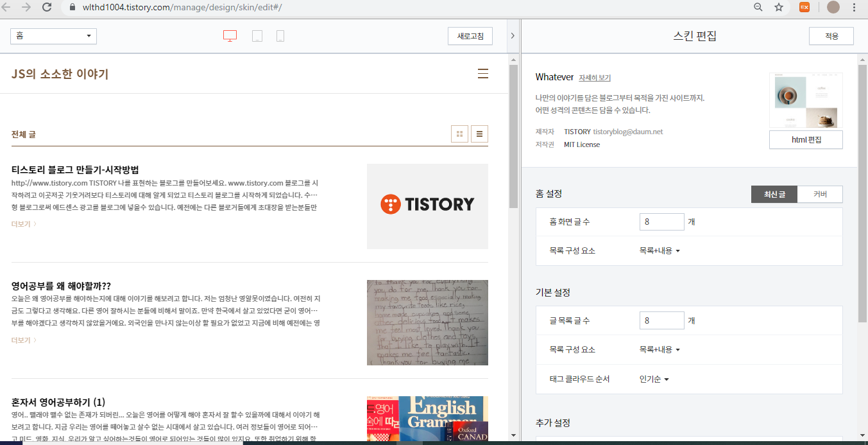Go forward with browser arrow

[x=26, y=7]
